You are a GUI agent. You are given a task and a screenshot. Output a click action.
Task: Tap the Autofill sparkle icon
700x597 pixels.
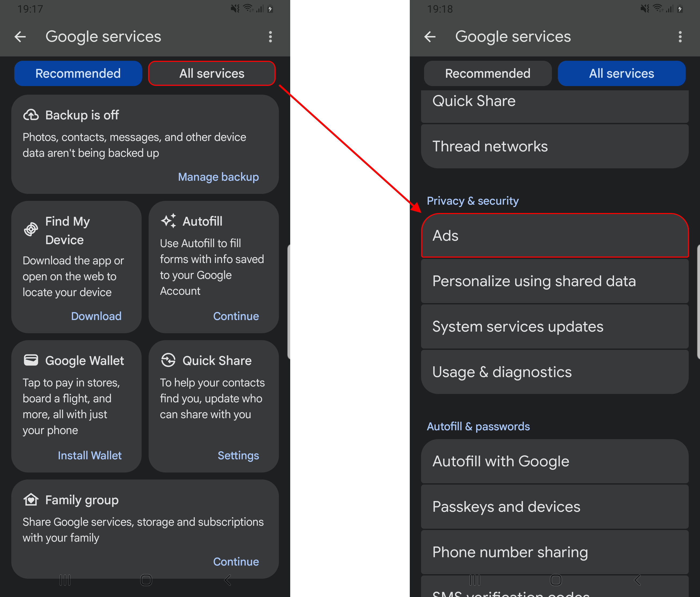tap(168, 221)
